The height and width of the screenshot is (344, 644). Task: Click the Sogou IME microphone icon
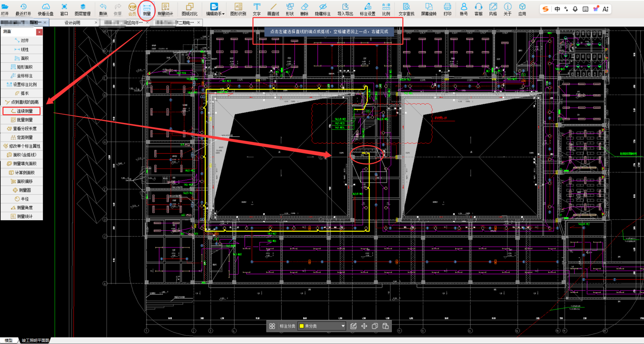tap(575, 9)
